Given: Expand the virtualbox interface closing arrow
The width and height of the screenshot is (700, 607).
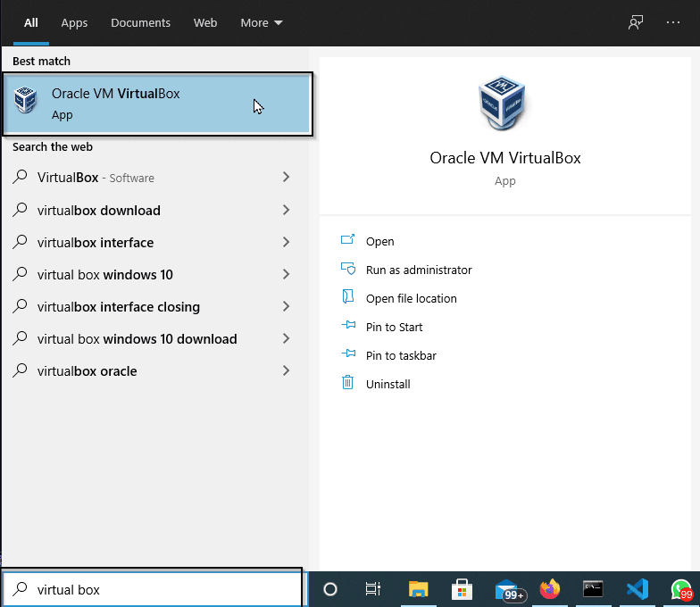Looking at the screenshot, I should (x=286, y=306).
